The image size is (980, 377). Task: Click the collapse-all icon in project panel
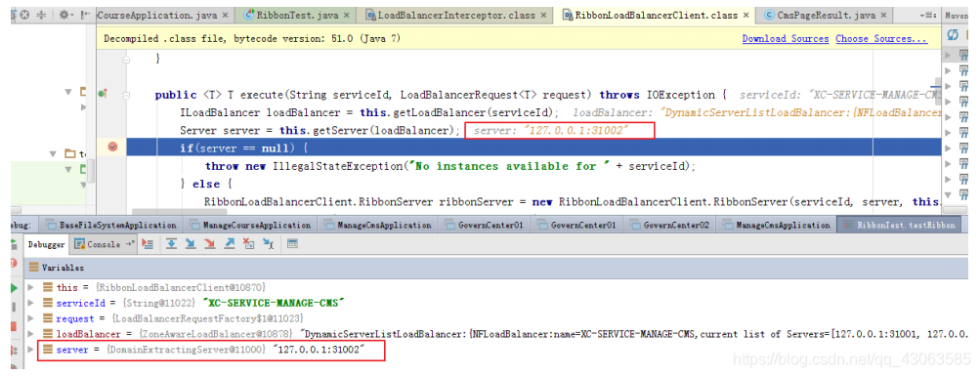coord(41,15)
